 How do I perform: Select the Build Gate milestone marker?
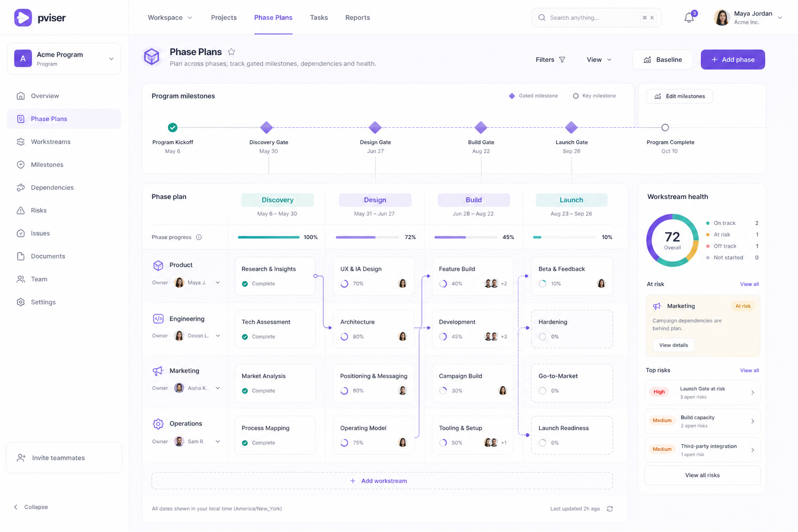tap(481, 127)
